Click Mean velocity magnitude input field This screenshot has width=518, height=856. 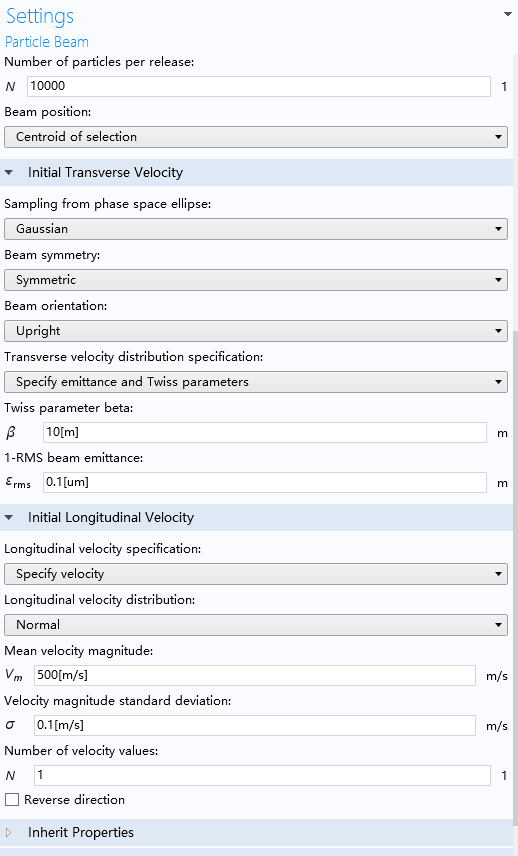(x=255, y=675)
